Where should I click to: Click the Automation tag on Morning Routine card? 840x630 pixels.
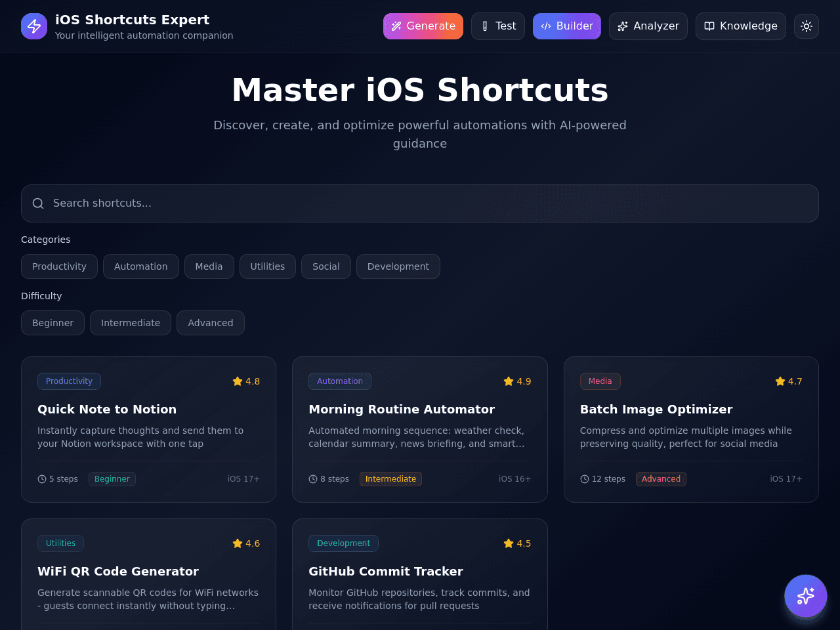click(340, 381)
